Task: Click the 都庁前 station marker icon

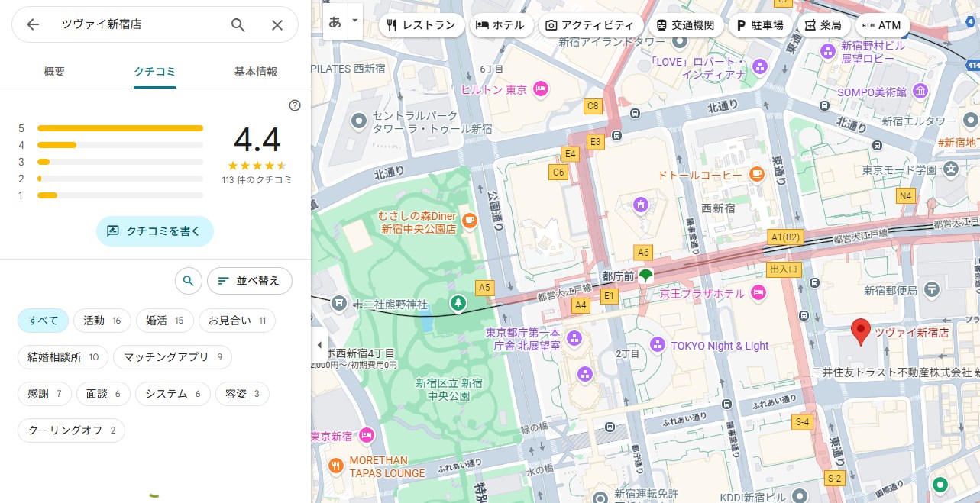Action: click(x=645, y=276)
